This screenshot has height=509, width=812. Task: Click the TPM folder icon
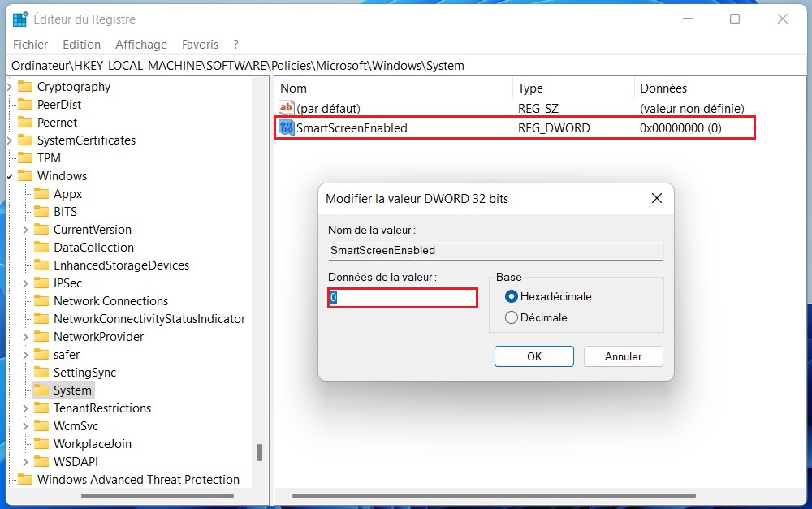coord(25,158)
